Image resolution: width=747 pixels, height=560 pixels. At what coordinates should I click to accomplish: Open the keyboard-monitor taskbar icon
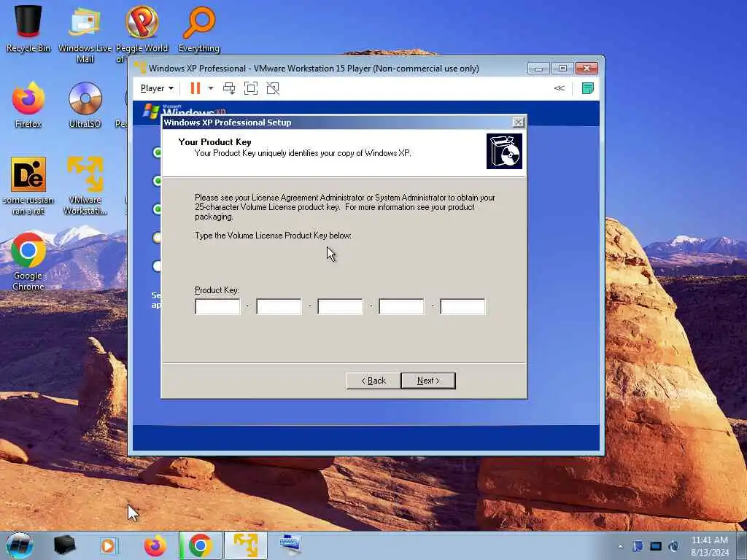[290, 545]
